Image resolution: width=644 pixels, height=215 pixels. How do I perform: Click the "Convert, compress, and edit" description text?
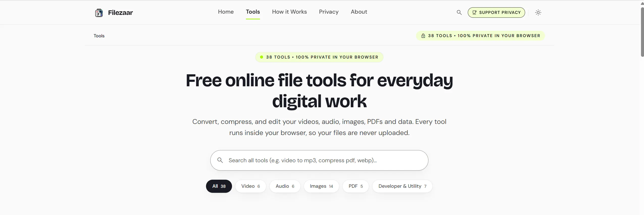pyautogui.click(x=319, y=127)
